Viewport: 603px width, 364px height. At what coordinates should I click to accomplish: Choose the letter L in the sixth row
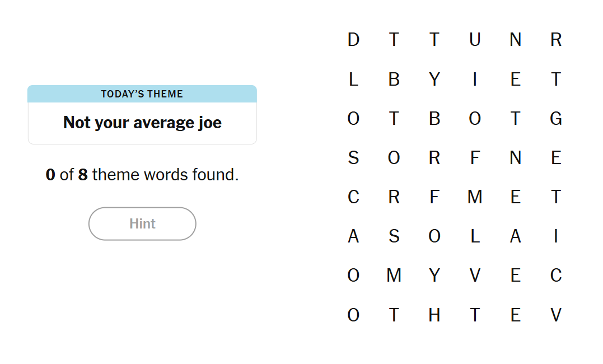(x=475, y=236)
